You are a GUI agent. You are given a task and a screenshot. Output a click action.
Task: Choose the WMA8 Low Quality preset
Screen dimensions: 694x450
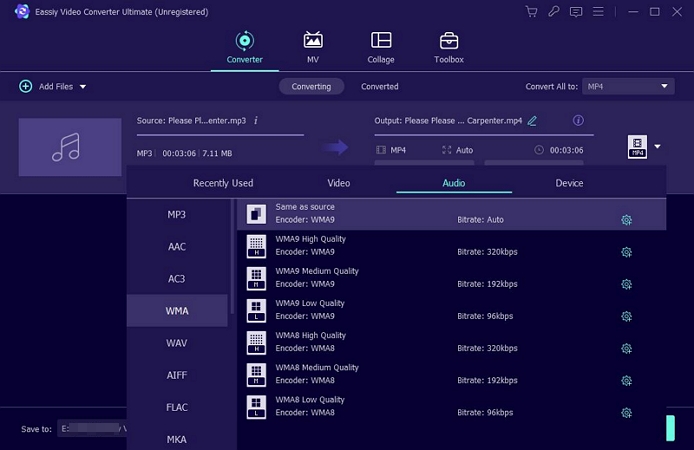[451, 407]
